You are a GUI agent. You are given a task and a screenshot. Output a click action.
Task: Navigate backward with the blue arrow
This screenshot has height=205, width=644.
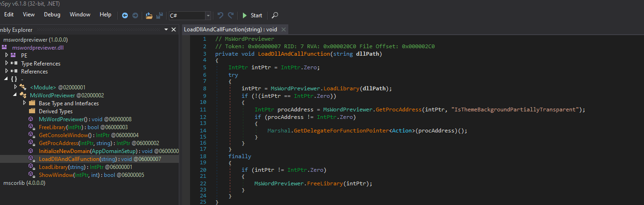click(125, 15)
